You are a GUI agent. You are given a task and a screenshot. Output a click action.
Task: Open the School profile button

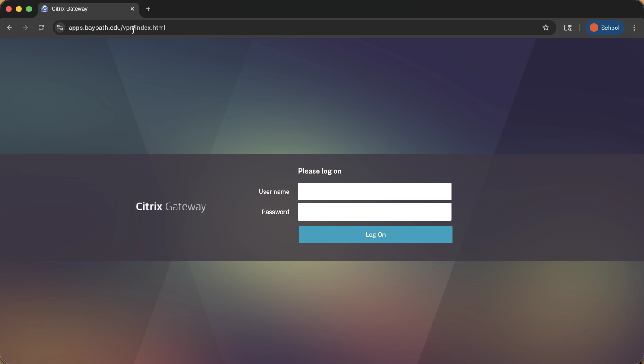coord(605,28)
